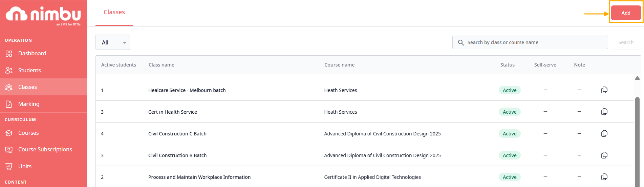
Task: Click the copy icon for Healcare Service class
Action: click(604, 90)
